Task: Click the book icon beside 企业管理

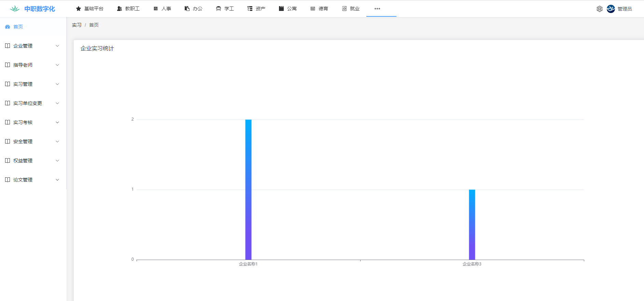Action: [x=8, y=46]
